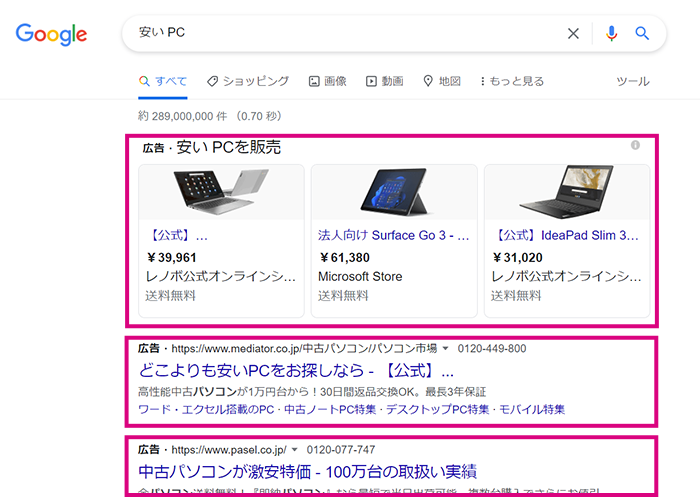The height and width of the screenshot is (497, 700).
Task: Clear the search box with X icon
Action: point(573,33)
